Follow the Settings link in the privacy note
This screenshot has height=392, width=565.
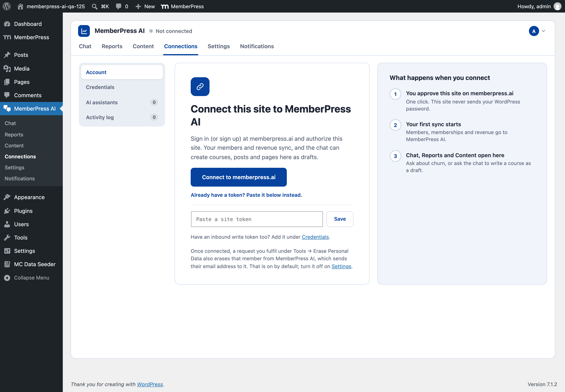pos(341,266)
